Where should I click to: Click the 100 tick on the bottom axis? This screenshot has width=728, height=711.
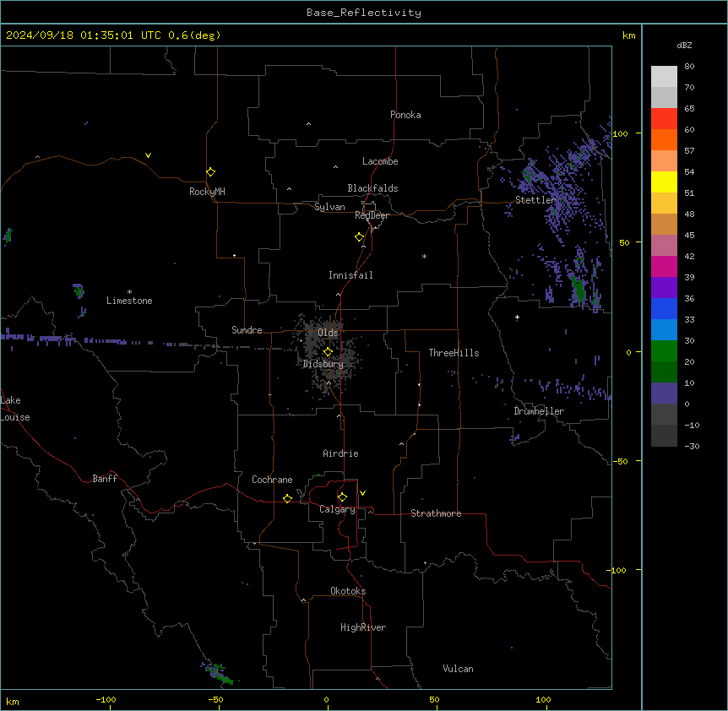coord(543,699)
